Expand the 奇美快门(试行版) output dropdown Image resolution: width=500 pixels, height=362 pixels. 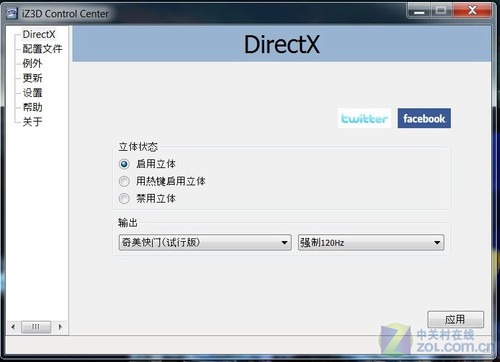coord(205,242)
